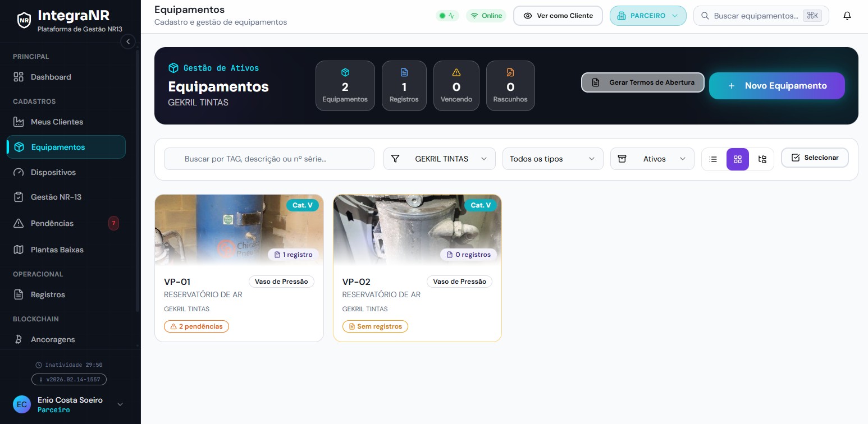This screenshot has width=868, height=424.
Task: Navigate to Gestão NR-13
Action: point(66,197)
